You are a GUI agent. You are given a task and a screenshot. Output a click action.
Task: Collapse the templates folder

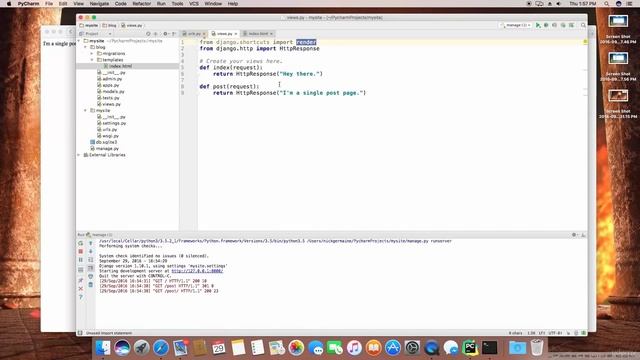pos(92,60)
